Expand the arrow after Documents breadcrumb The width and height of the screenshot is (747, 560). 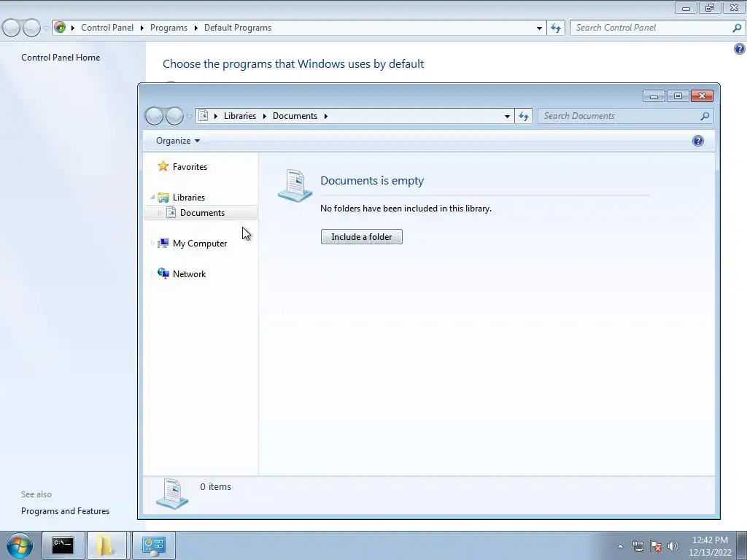tap(326, 116)
